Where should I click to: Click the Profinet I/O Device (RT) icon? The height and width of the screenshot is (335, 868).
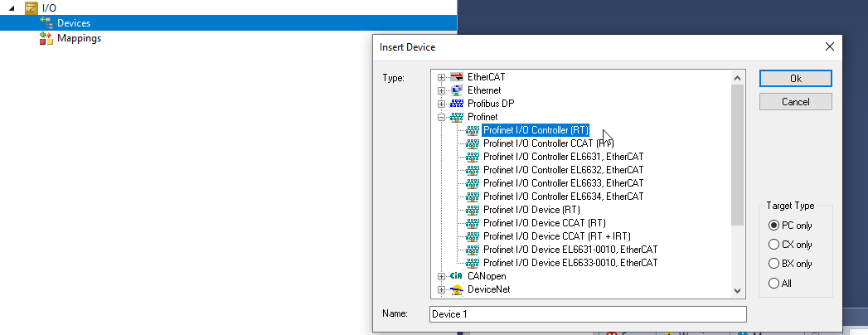coord(473,210)
